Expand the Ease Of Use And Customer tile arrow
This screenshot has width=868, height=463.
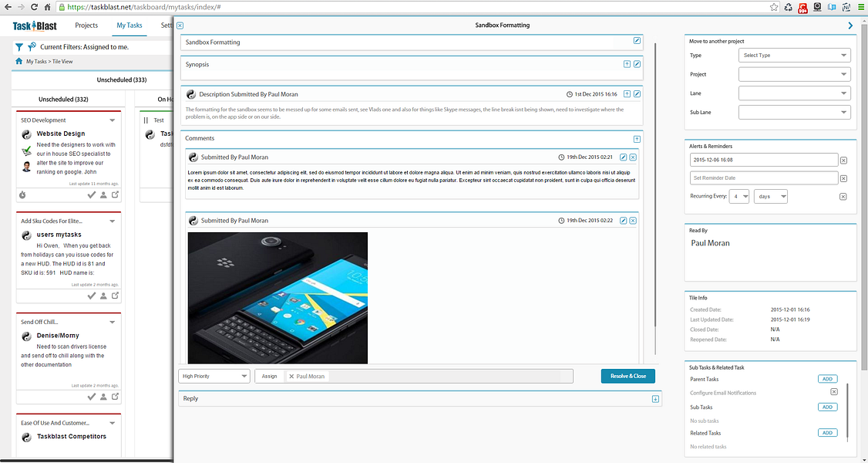point(113,423)
